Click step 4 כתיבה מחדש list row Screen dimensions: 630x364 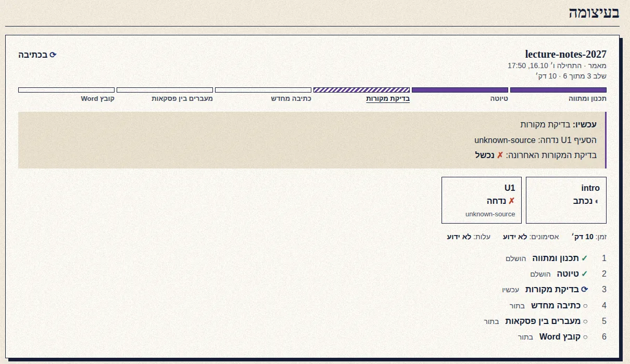click(312, 306)
